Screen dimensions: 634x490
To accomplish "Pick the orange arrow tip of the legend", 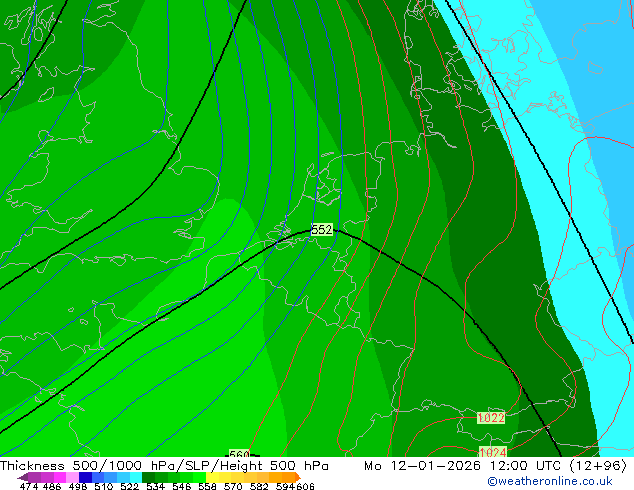I will coord(298,477).
